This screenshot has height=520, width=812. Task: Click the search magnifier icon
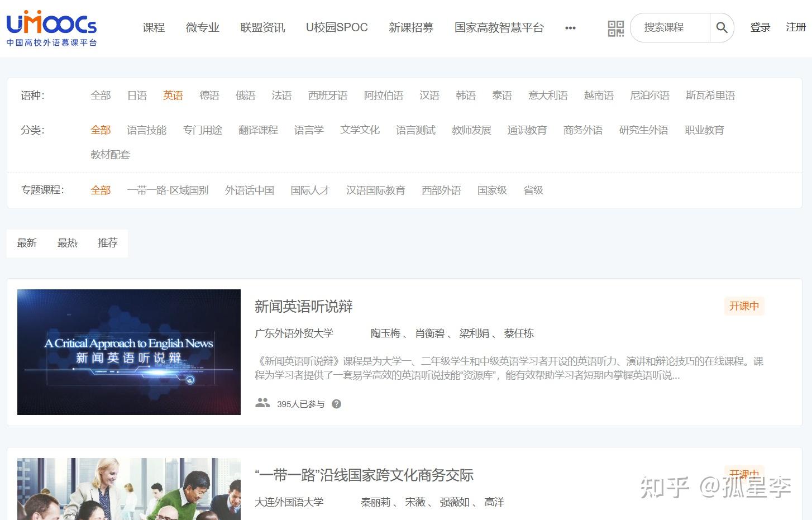pyautogui.click(x=722, y=27)
